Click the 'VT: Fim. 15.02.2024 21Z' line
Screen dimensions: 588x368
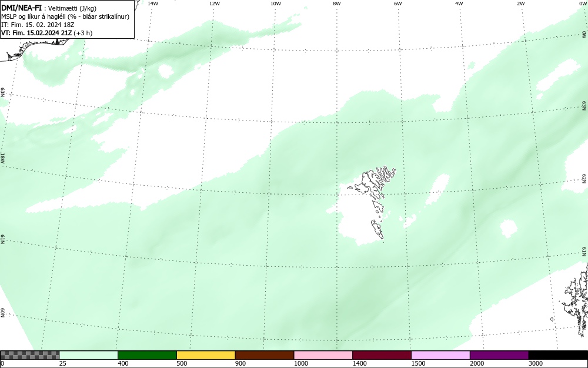pyautogui.click(x=47, y=33)
